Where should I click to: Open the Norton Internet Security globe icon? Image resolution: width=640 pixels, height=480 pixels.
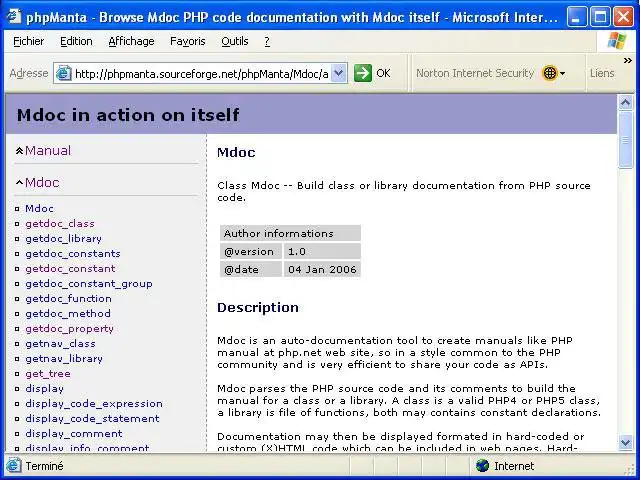[550, 73]
